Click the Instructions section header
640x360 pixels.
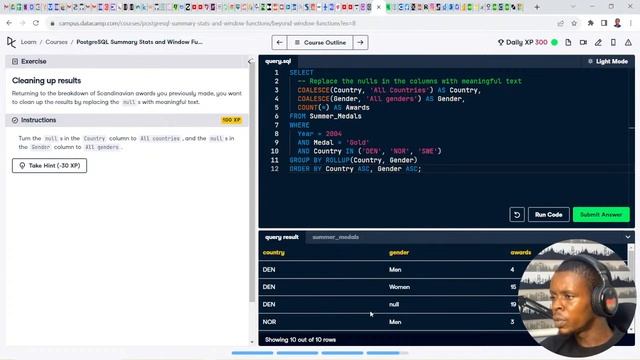tap(127, 120)
